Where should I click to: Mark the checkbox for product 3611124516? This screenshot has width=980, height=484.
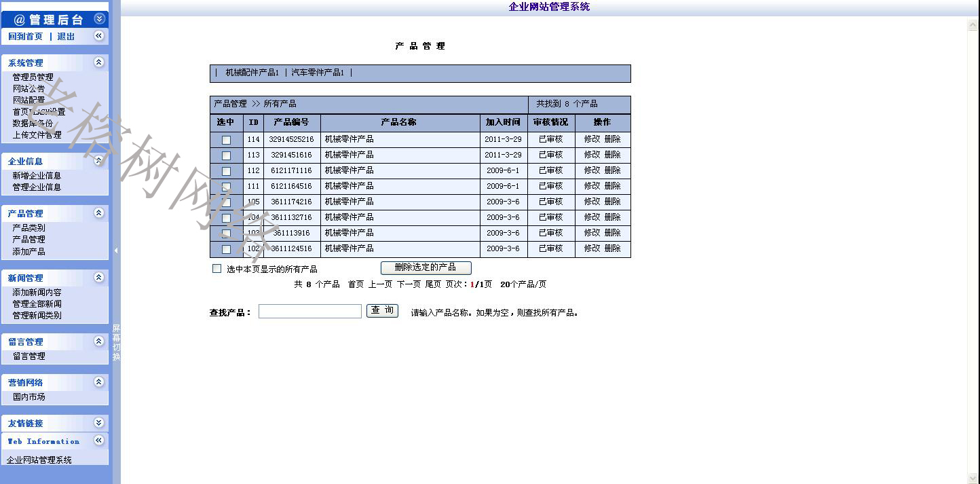[x=226, y=249]
